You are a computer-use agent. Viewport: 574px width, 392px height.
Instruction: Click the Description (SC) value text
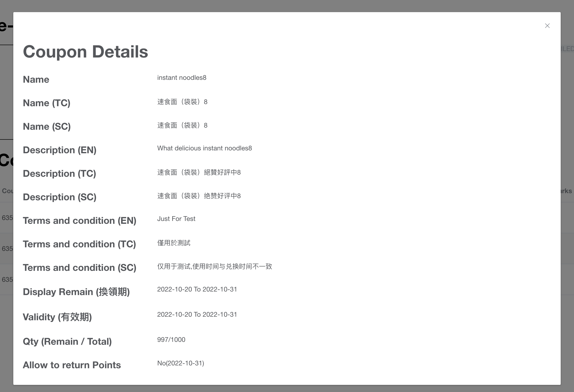click(x=199, y=196)
